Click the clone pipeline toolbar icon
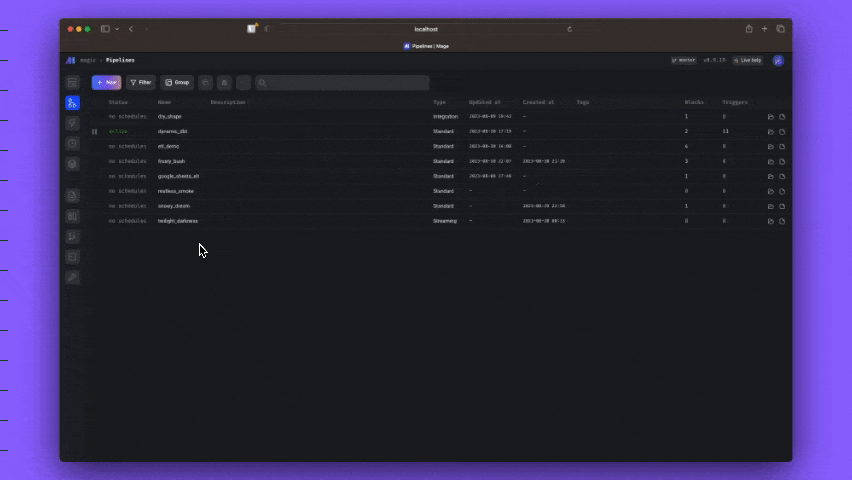This screenshot has width=852, height=480. tap(205, 83)
